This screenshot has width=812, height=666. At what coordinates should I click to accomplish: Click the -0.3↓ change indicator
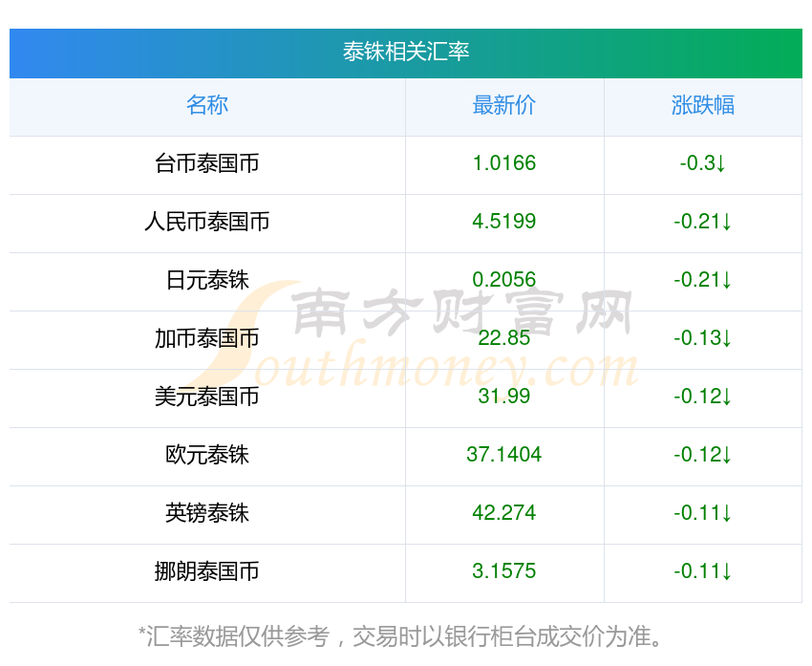(x=703, y=163)
